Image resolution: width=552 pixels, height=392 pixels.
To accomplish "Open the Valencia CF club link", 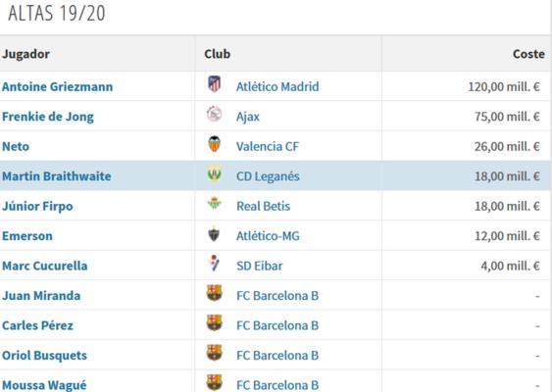I will [x=268, y=146].
